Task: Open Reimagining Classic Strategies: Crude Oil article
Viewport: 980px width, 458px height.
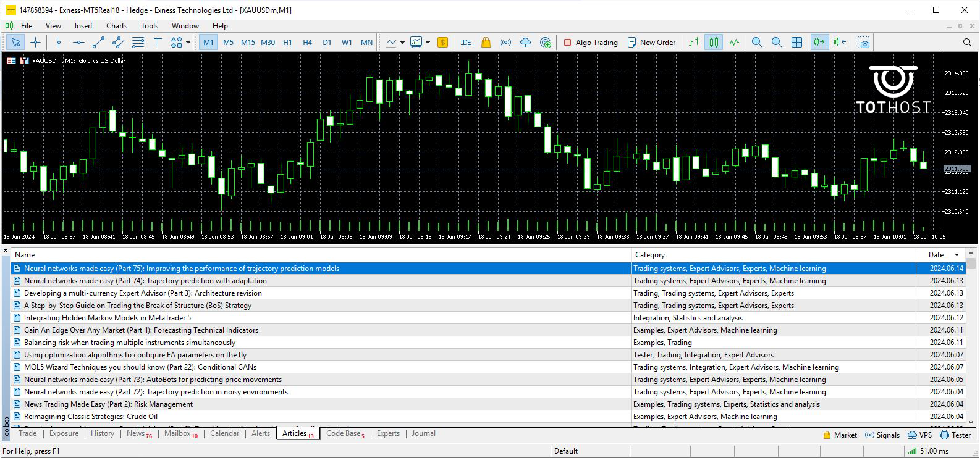Action: pos(91,417)
